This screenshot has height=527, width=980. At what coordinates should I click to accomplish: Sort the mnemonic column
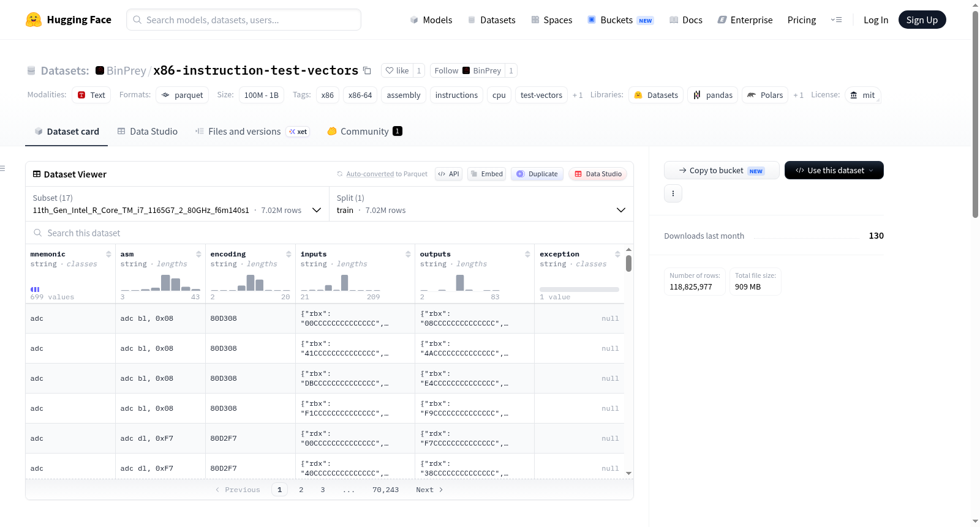[x=108, y=254]
